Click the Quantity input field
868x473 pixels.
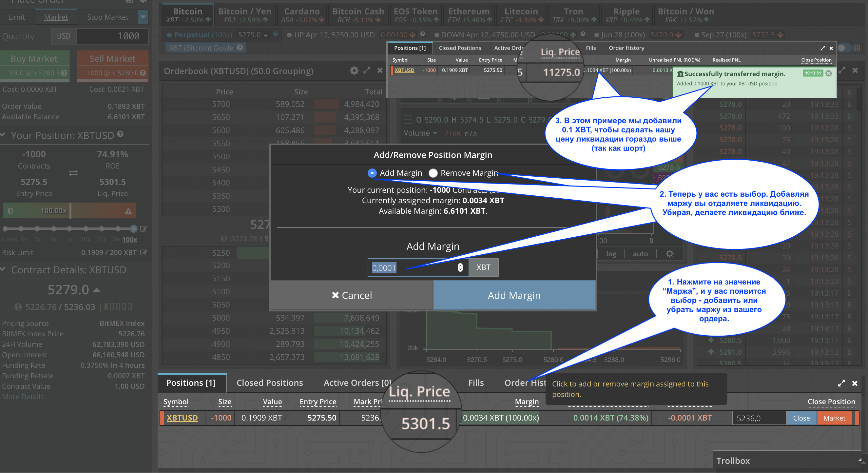point(112,36)
